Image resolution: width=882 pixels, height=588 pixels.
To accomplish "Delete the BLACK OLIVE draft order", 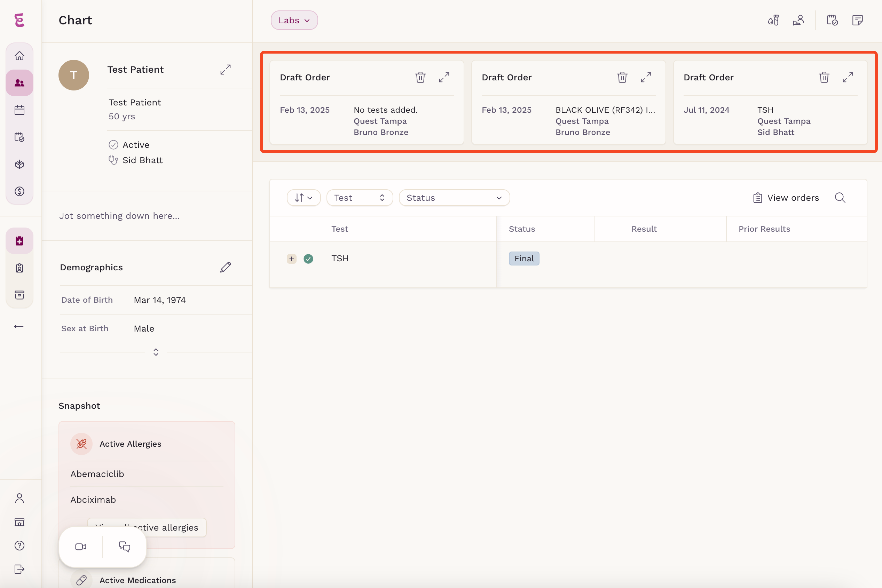I will click(622, 77).
